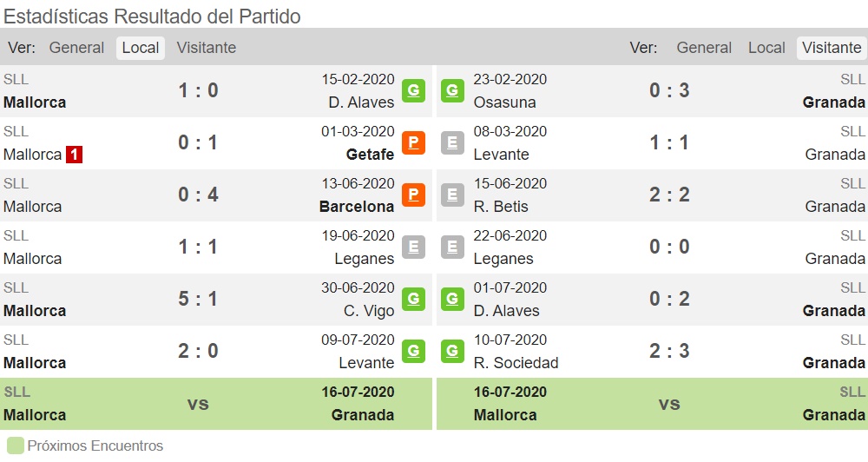Click green G badge next to C. Vigo

[x=413, y=299]
